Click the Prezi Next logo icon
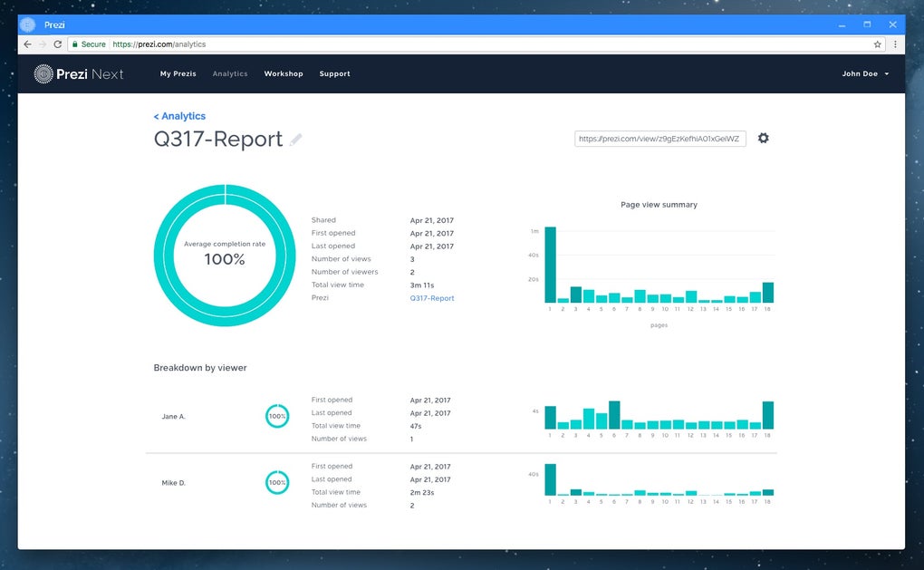 (43, 73)
